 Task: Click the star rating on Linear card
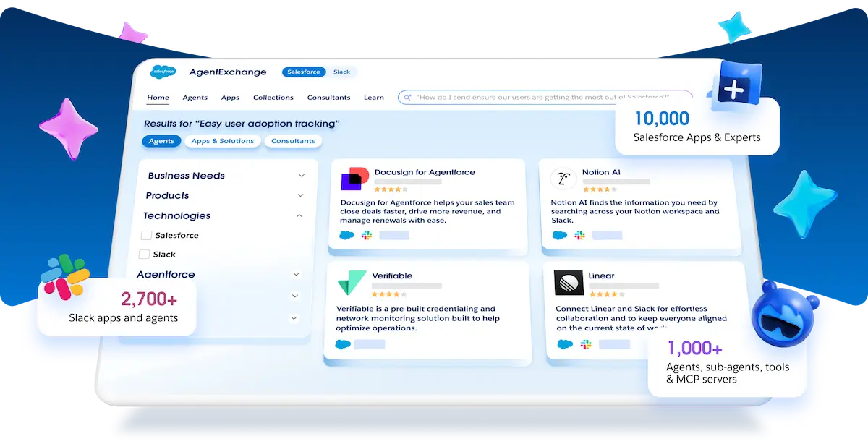click(607, 294)
